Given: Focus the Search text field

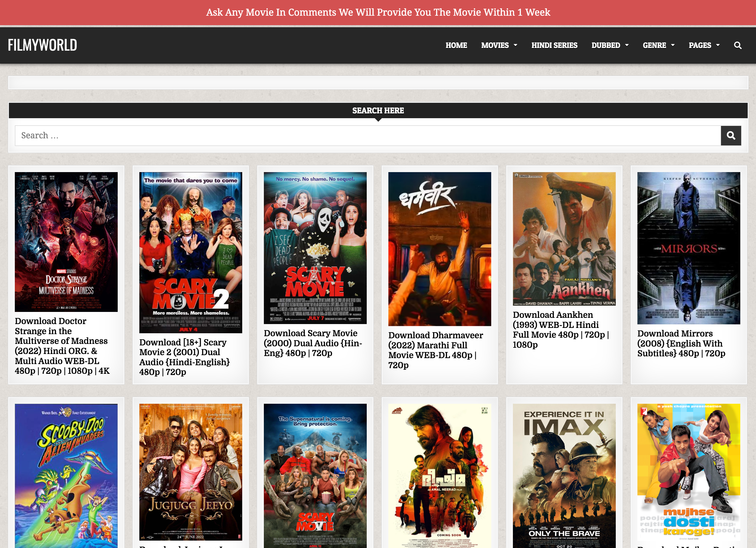Looking at the screenshot, I should 368,136.
